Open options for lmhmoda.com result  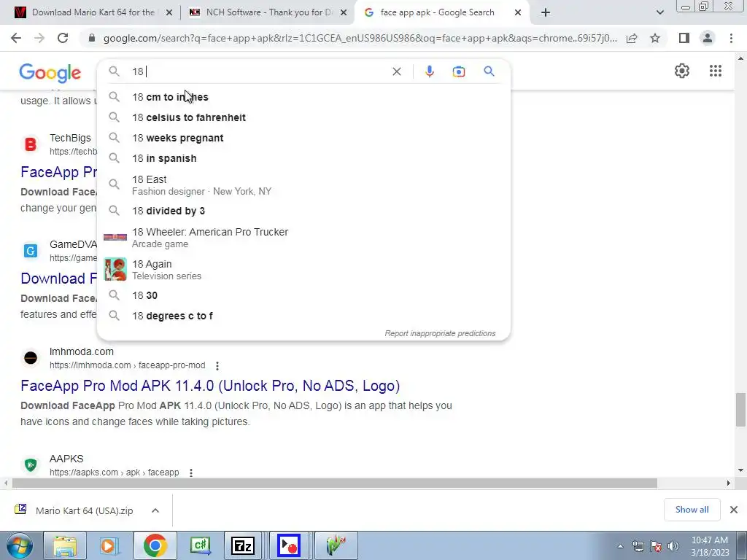217,366
